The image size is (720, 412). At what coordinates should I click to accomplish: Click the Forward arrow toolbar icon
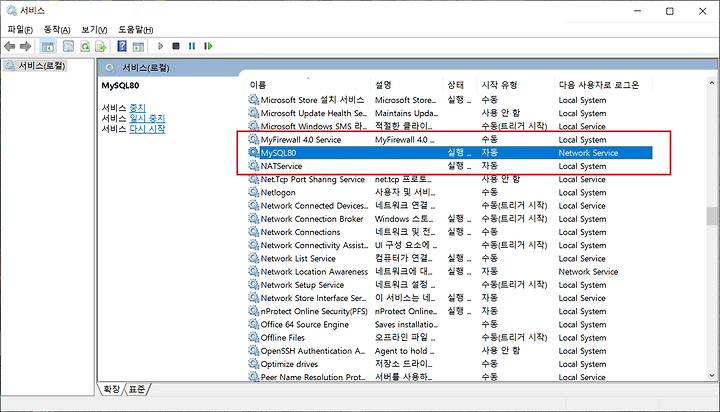[x=26, y=46]
